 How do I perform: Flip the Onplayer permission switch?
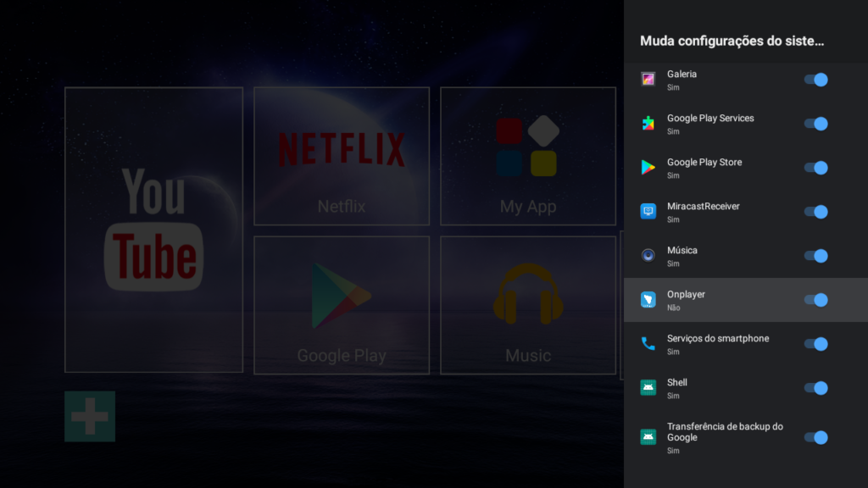pyautogui.click(x=816, y=300)
